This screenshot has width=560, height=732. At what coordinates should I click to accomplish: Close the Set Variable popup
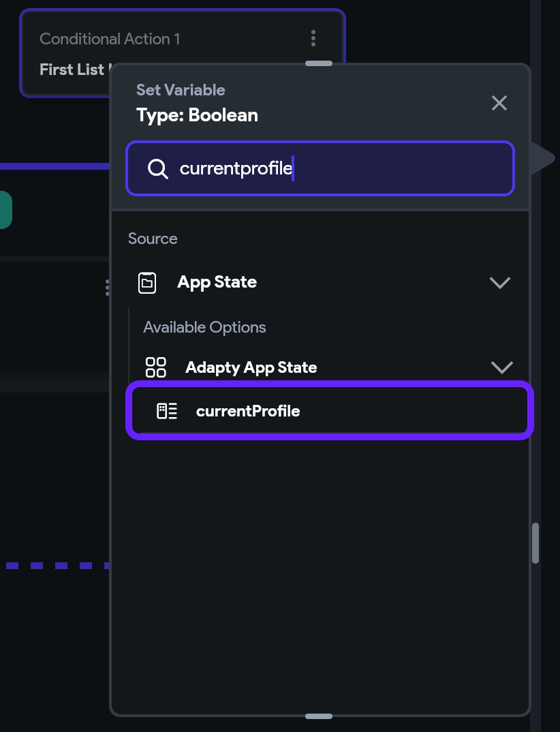click(499, 103)
